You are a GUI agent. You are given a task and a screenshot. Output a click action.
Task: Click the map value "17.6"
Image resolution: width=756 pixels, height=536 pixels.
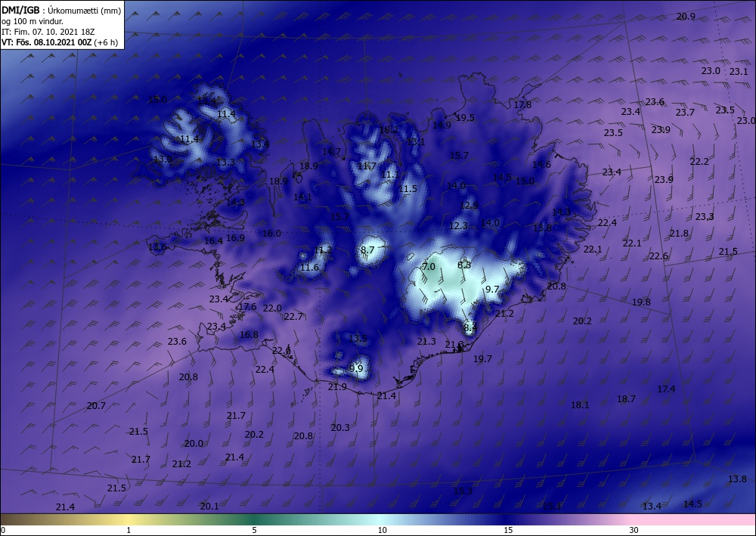(247, 307)
